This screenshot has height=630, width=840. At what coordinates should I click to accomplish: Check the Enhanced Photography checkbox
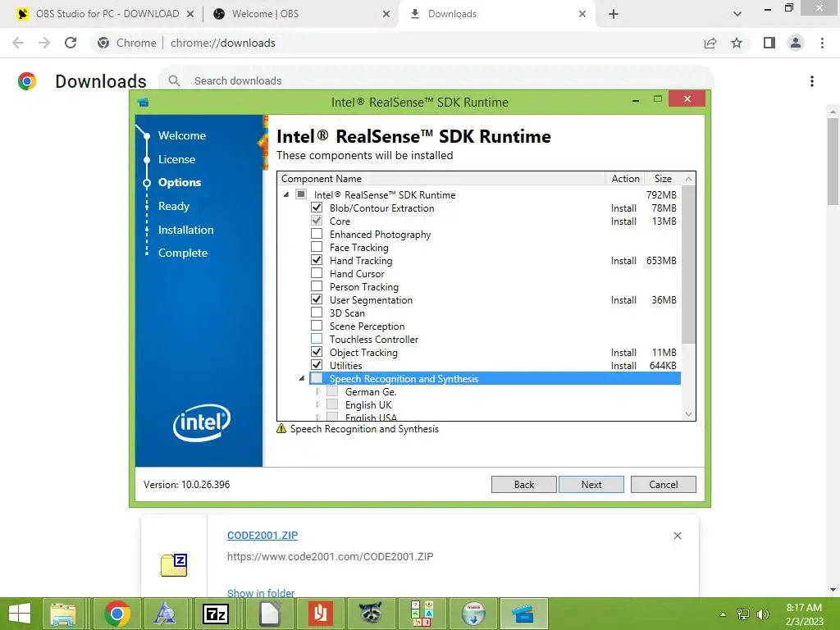317,234
